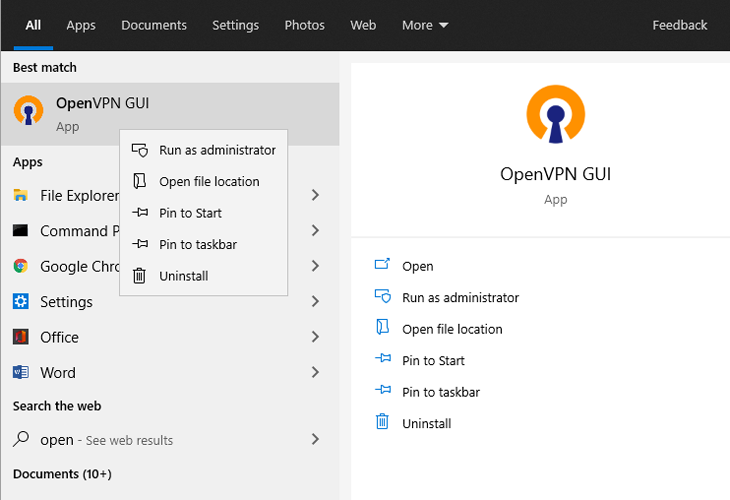Click Pin to taskbar pin icon in preview pane
The image size is (730, 500).
383,389
